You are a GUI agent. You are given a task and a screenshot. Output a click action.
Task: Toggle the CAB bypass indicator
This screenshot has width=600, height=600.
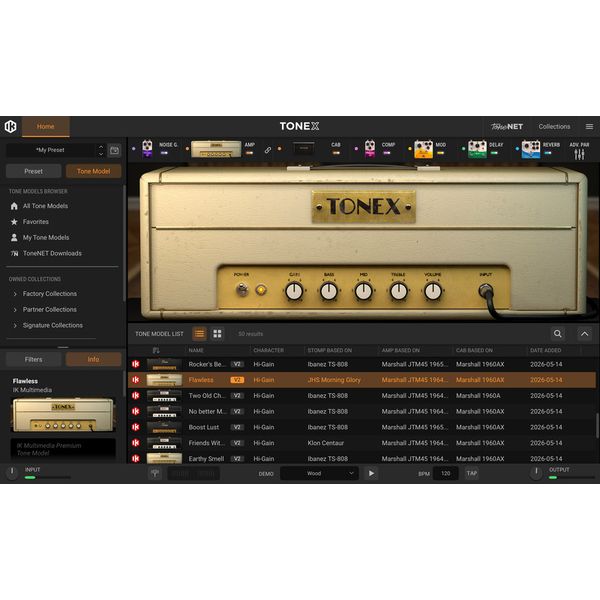[336, 153]
